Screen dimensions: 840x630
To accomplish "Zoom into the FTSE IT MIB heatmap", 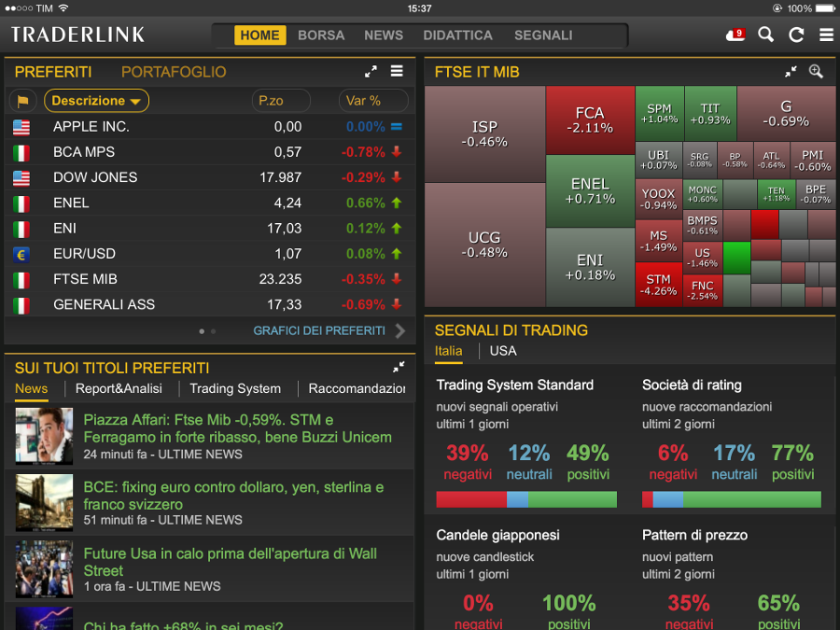I will click(x=817, y=72).
